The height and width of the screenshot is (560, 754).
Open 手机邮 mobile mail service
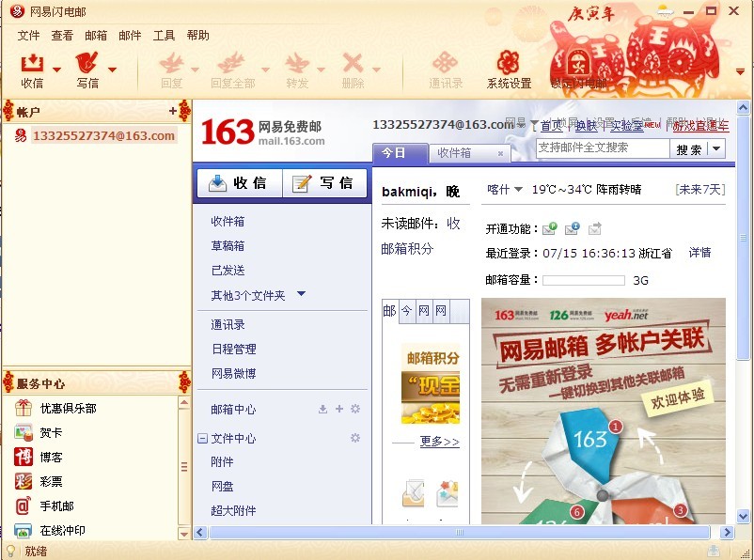24,506
